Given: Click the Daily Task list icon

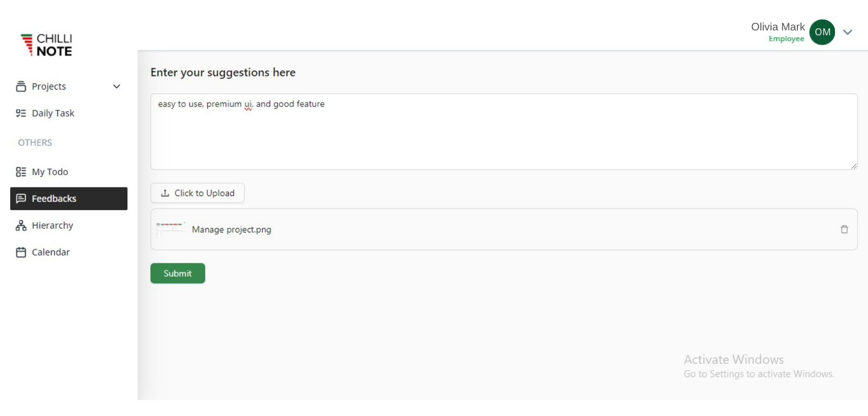Looking at the screenshot, I should pyautogui.click(x=21, y=113).
